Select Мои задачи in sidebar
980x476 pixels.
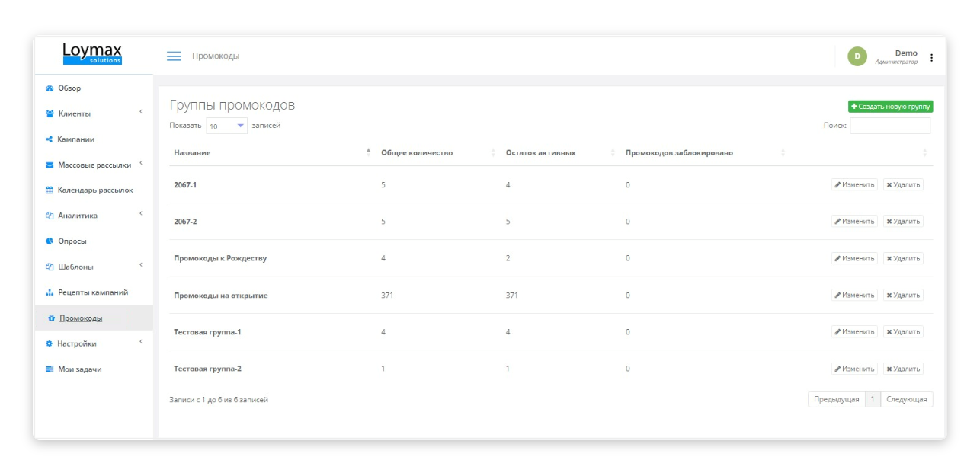pos(80,369)
